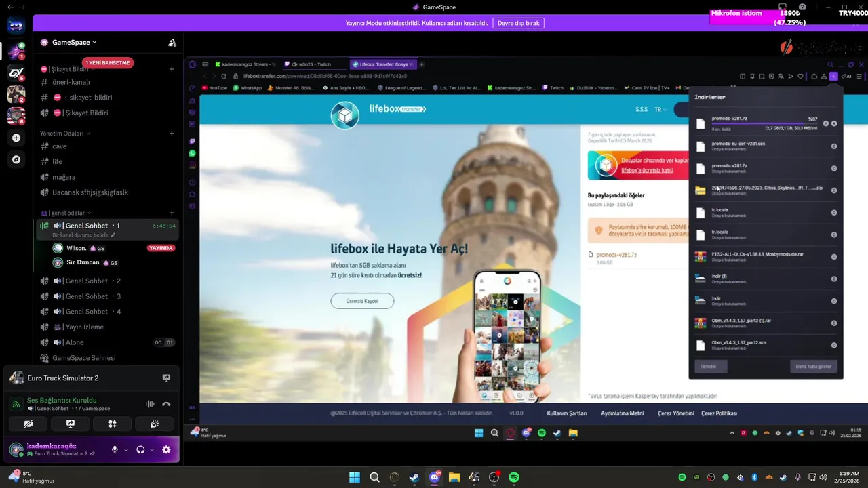Open Windows taskbar search icon
Screen dimensions: 868x488
click(x=374, y=477)
